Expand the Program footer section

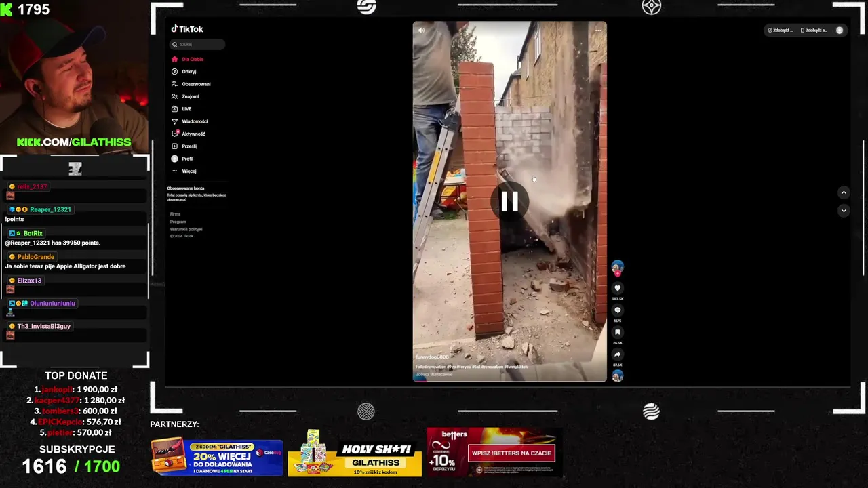pyautogui.click(x=178, y=222)
